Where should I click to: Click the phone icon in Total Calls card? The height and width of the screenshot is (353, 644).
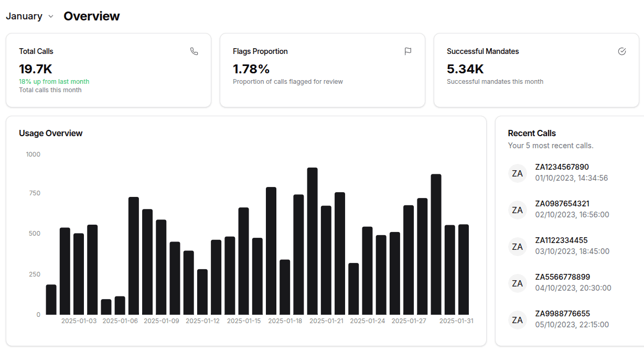[x=194, y=51]
